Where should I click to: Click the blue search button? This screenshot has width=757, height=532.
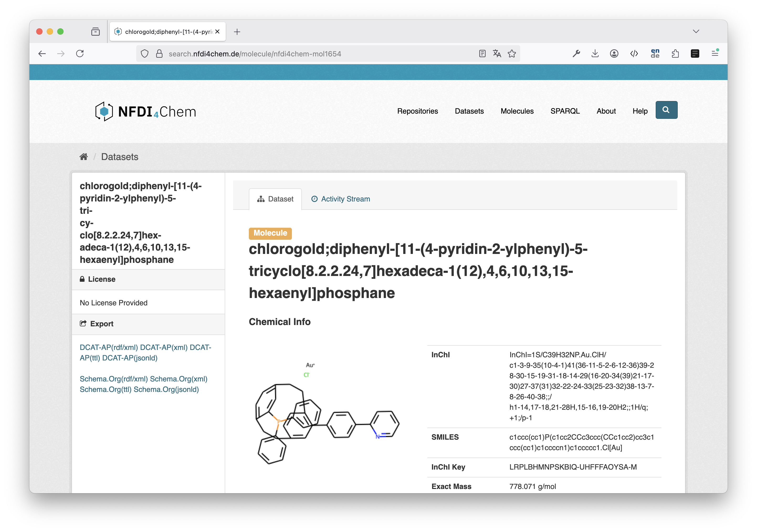point(666,110)
